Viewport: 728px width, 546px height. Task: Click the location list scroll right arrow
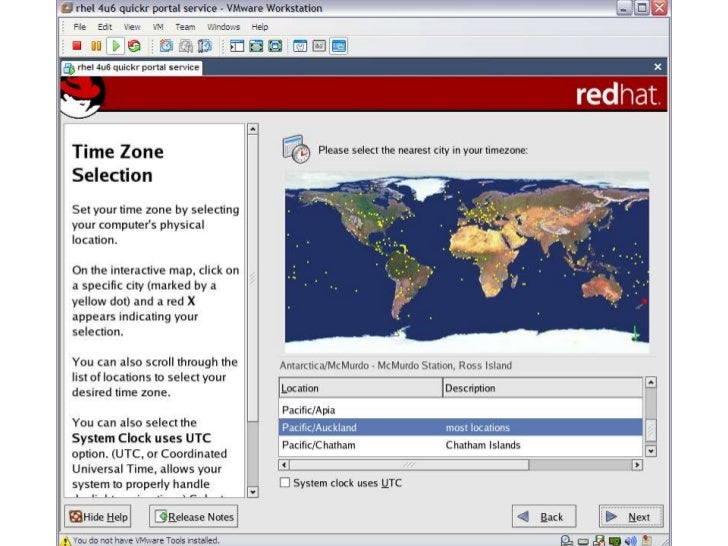[x=637, y=464]
